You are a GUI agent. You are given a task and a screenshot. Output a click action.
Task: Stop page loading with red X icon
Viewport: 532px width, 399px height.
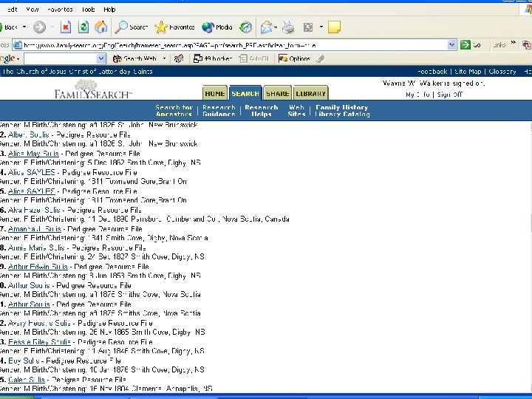coord(66,27)
